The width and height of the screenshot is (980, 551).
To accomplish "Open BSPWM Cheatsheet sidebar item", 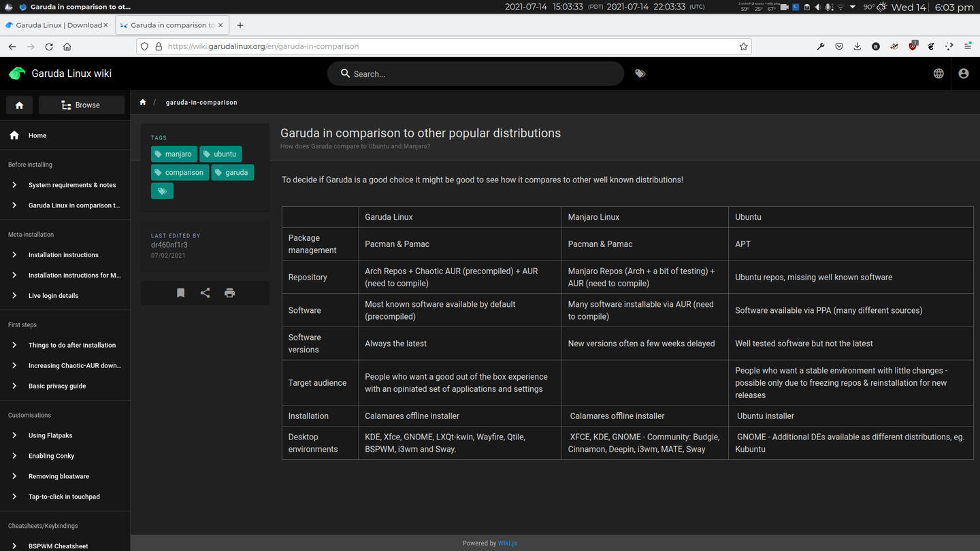I will 65,546.
